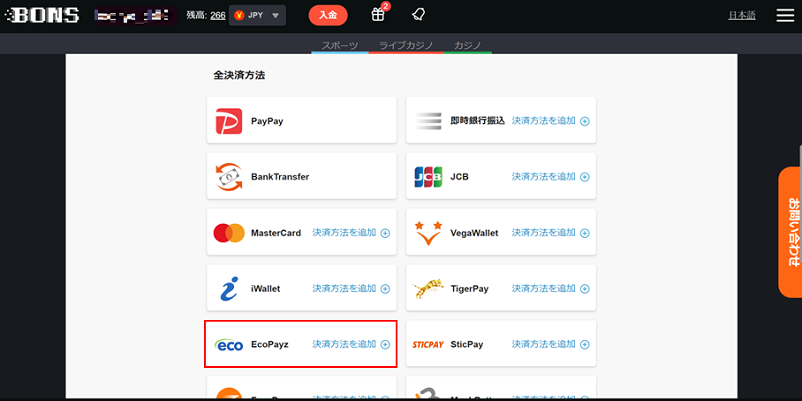802x401 pixels.
Task: Open the hamburger main menu
Action: 785,15
